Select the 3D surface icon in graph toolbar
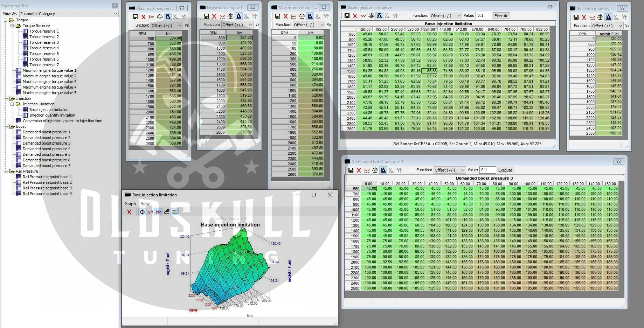Viewport: 644px width, 328px height. (x=167, y=212)
